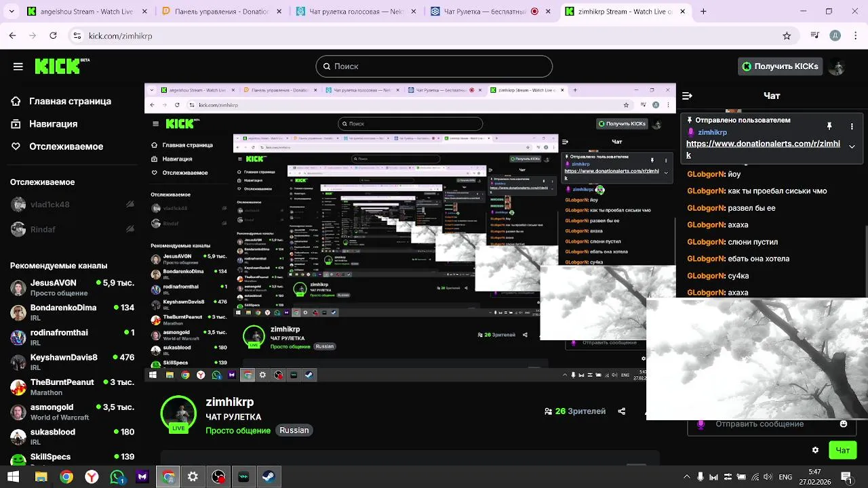Open the home page via its house icon
The width and height of the screenshot is (868, 488).
16,101
